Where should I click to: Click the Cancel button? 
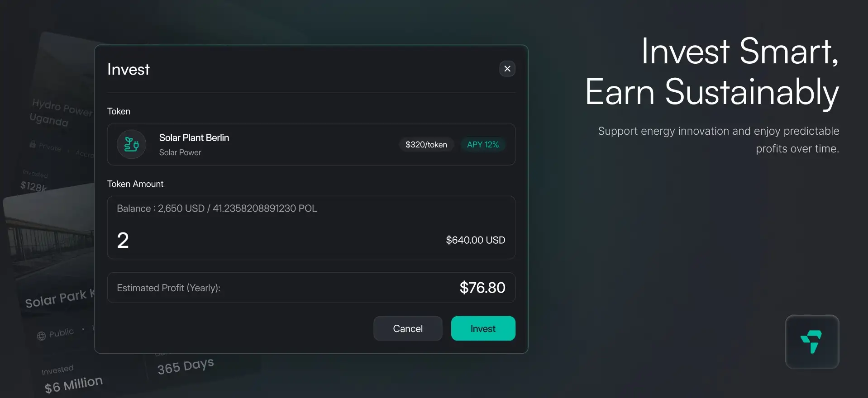click(x=408, y=328)
